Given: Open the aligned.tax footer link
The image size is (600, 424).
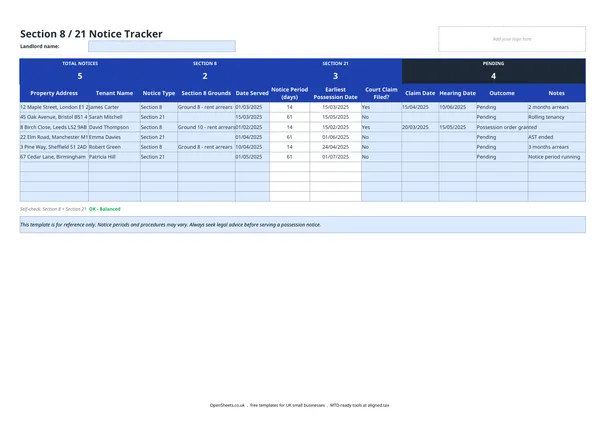Looking at the screenshot, I should pyautogui.click(x=378, y=405).
